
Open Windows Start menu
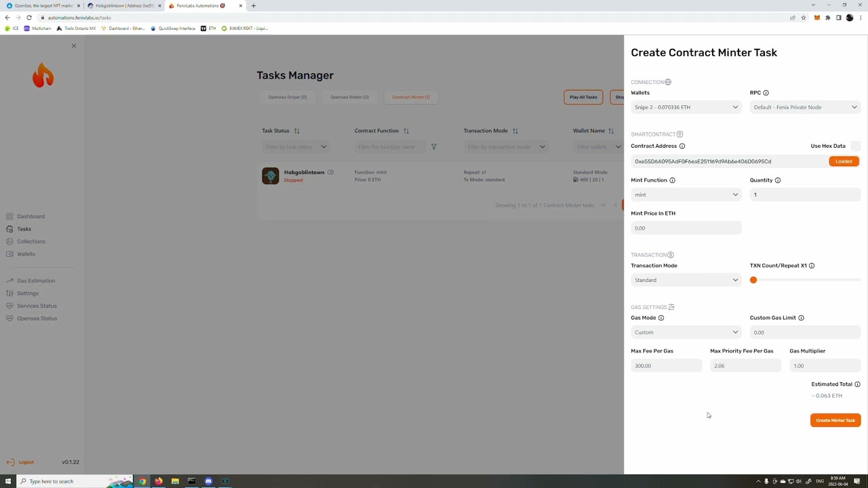click(x=8, y=481)
